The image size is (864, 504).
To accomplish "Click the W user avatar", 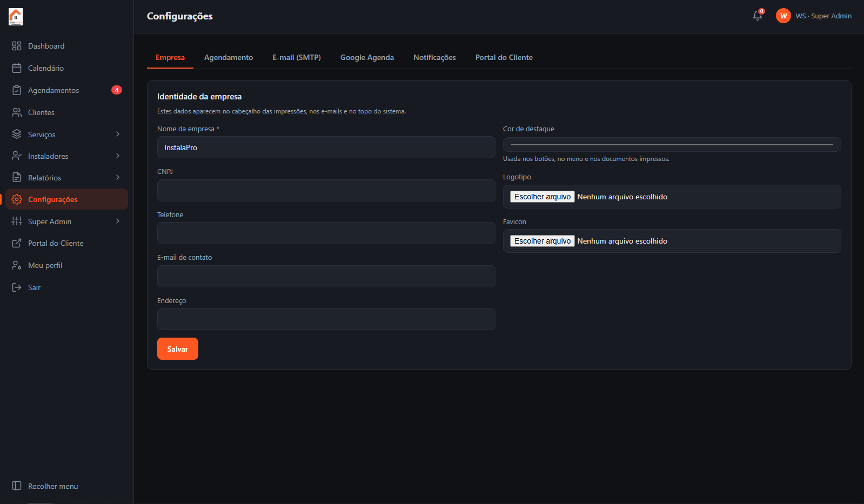I will click(x=783, y=16).
